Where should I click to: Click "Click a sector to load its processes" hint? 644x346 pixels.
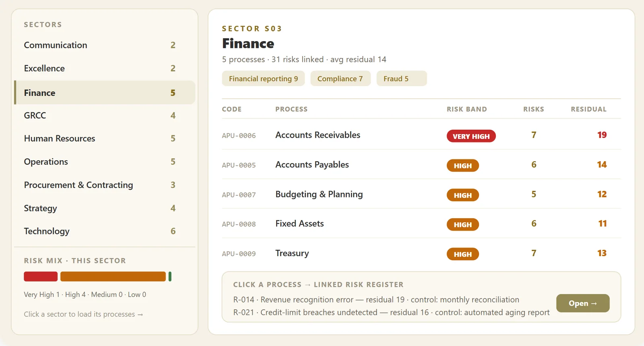83,314
